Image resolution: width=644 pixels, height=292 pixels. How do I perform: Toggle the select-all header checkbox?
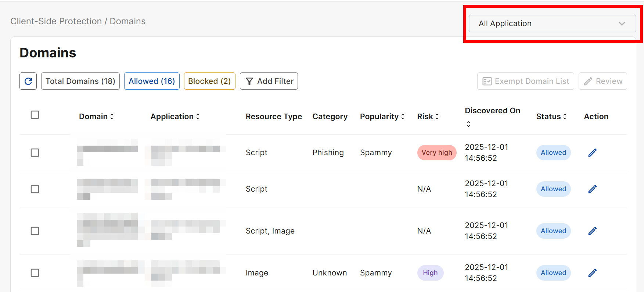[x=35, y=115]
